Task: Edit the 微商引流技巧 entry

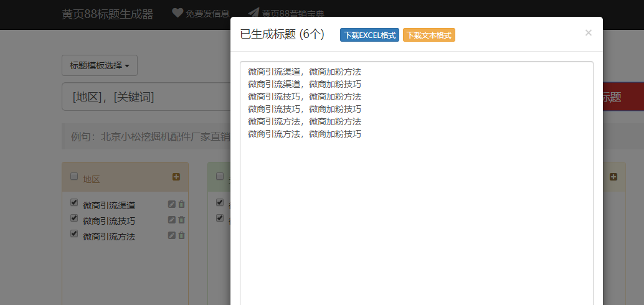Action: coord(172,220)
